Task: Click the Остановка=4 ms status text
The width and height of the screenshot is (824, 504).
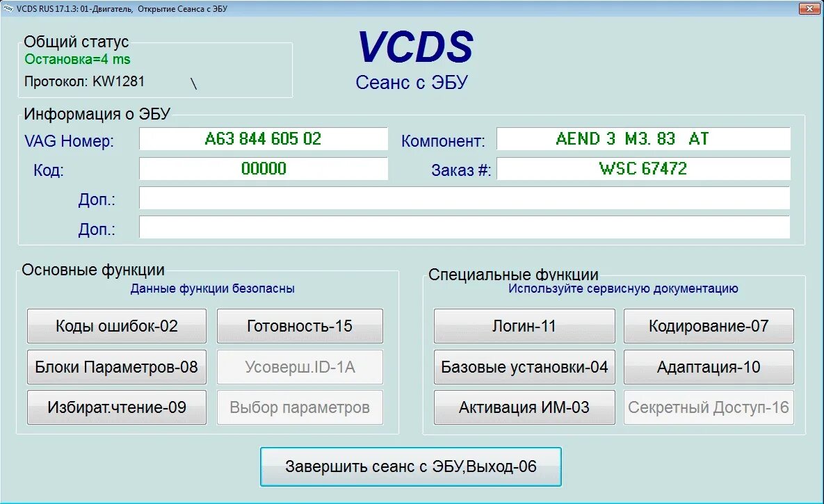Action: pos(77,59)
